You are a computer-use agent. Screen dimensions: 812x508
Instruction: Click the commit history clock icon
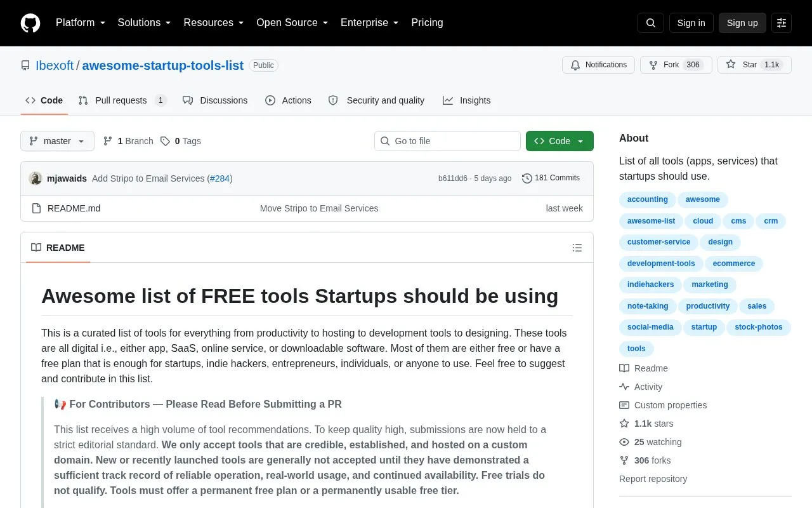(527, 178)
